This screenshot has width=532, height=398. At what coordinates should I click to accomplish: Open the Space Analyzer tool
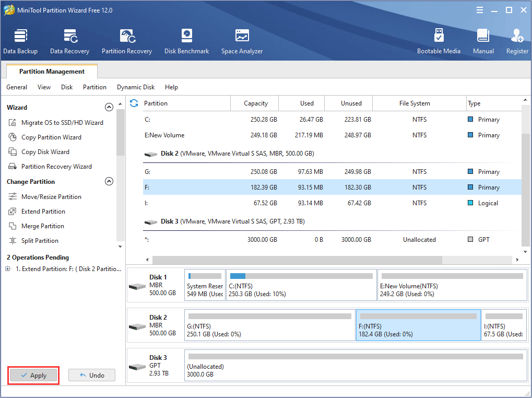click(x=242, y=41)
